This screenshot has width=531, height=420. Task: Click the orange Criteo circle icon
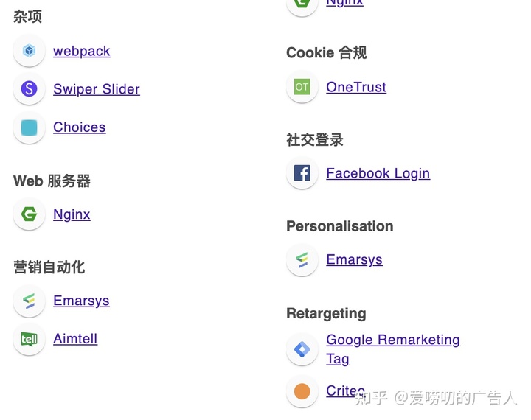click(302, 391)
